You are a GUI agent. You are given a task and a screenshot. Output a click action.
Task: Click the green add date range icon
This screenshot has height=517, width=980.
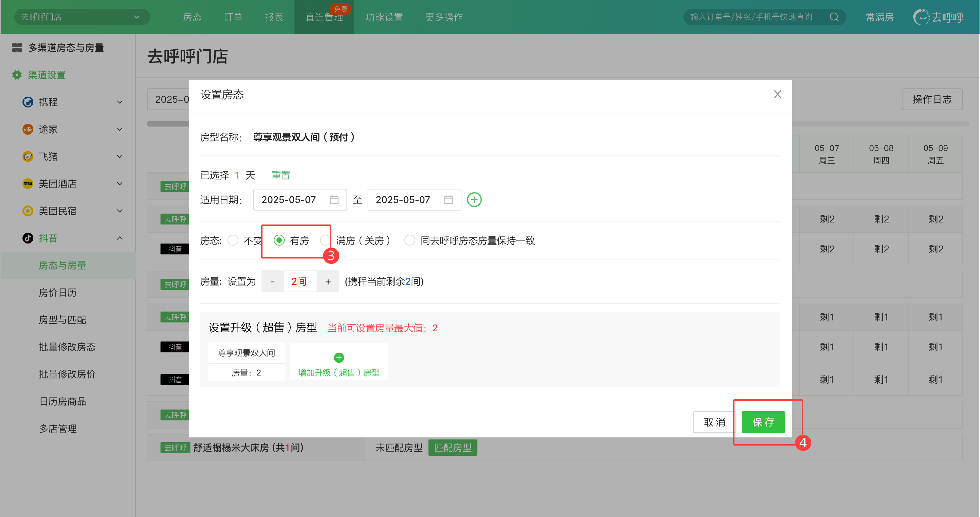[x=474, y=200]
